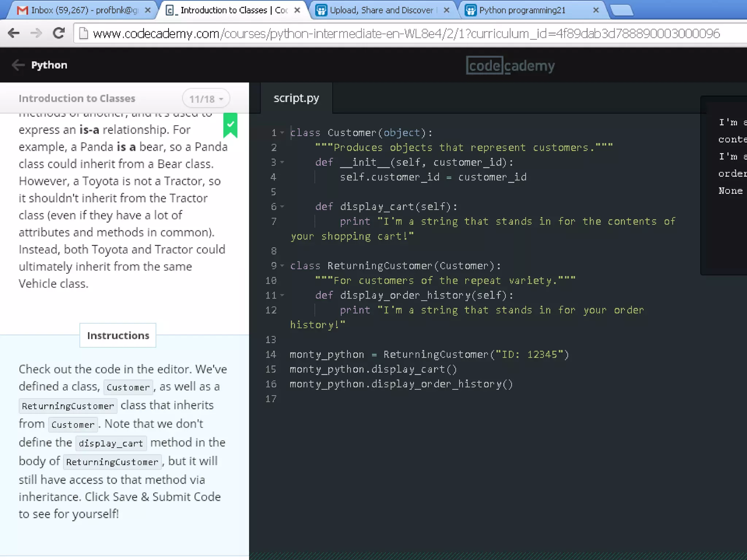Click the Introduction to Classes heading

tap(77, 98)
